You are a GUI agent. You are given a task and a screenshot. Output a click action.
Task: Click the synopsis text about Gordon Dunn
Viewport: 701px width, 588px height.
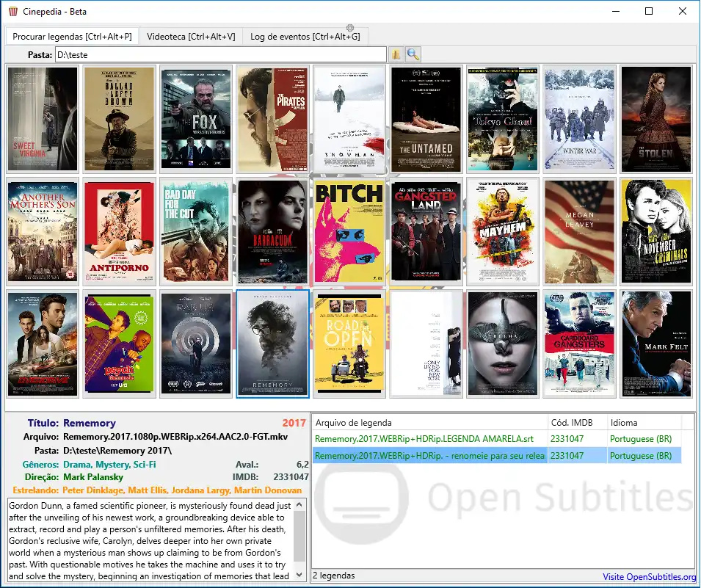click(150, 540)
